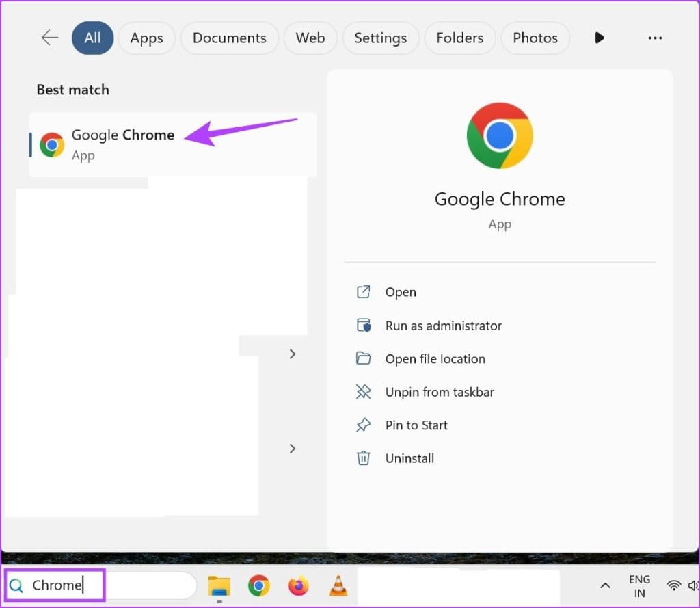Go back with the left arrow icon
This screenshot has height=608, width=700.
[49, 38]
